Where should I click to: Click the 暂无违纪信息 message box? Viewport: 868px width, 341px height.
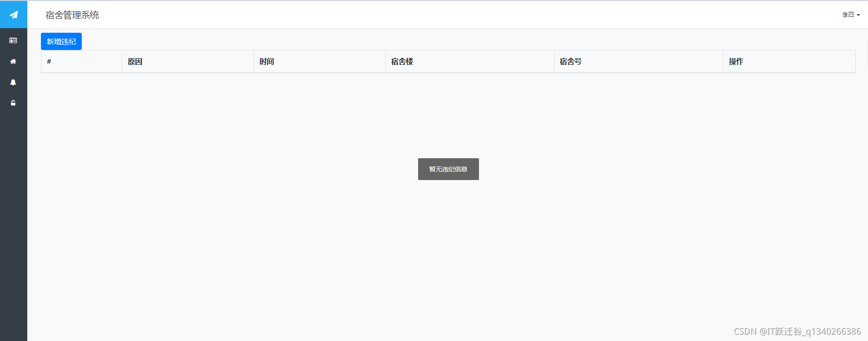[449, 169]
